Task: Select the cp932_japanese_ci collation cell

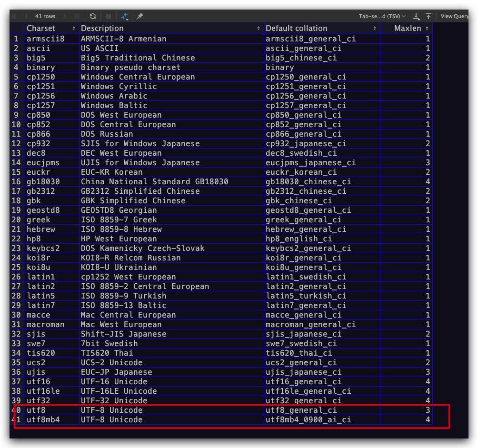Action: 322,143
